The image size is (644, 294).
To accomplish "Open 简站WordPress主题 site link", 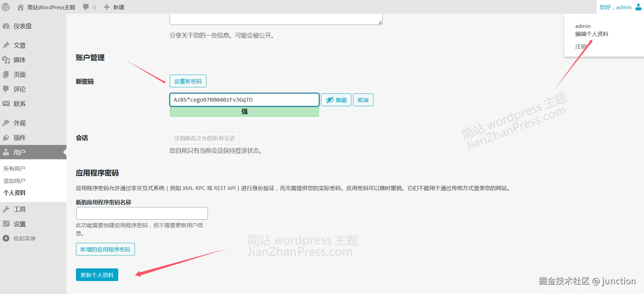I will 51,7.
